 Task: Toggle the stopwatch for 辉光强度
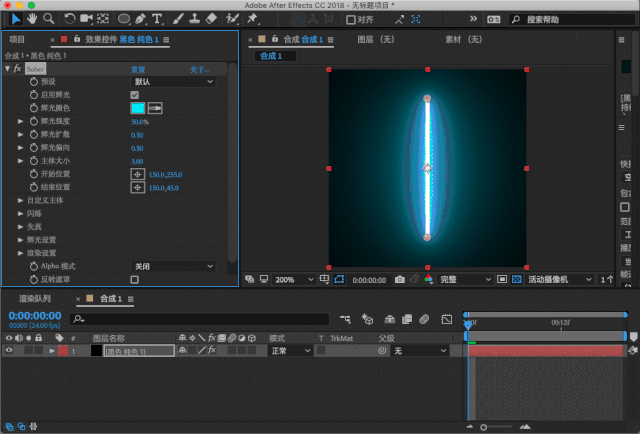point(32,121)
